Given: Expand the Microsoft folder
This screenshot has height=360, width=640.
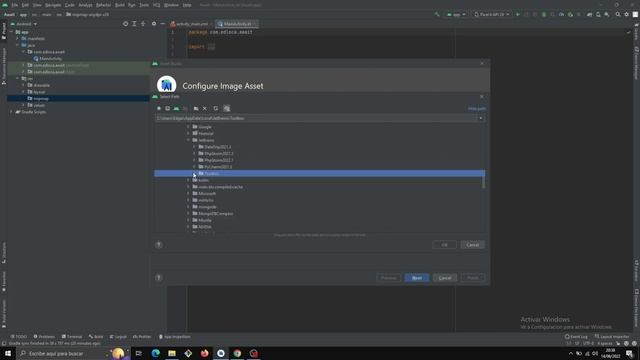Looking at the screenshot, I should [x=188, y=194].
